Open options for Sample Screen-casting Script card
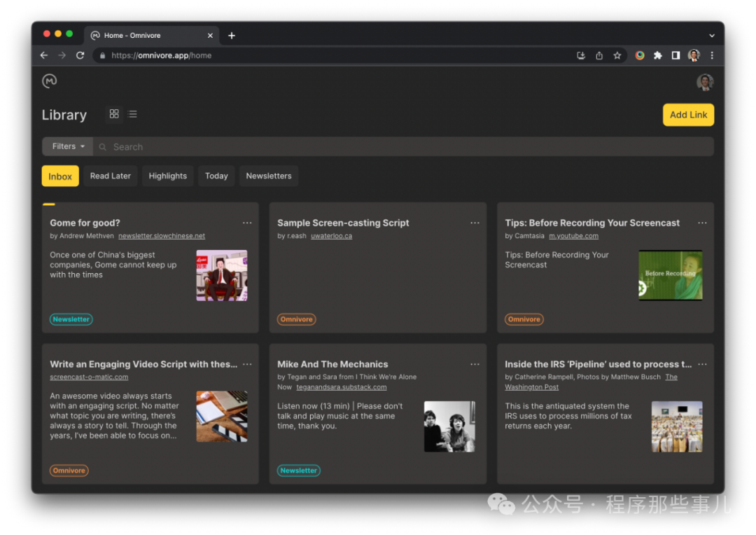This screenshot has height=535, width=756. (475, 223)
